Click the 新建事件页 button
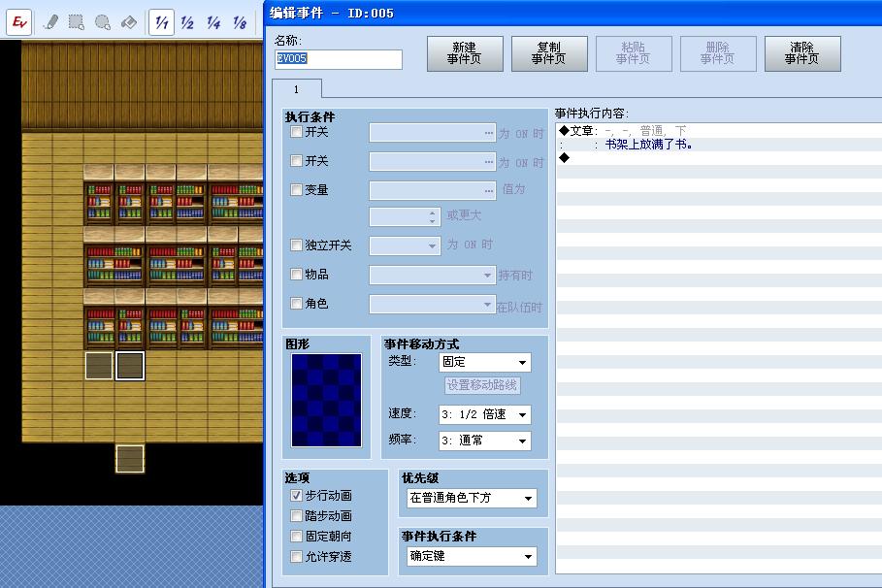Image resolution: width=882 pixels, height=588 pixels. 465,53
